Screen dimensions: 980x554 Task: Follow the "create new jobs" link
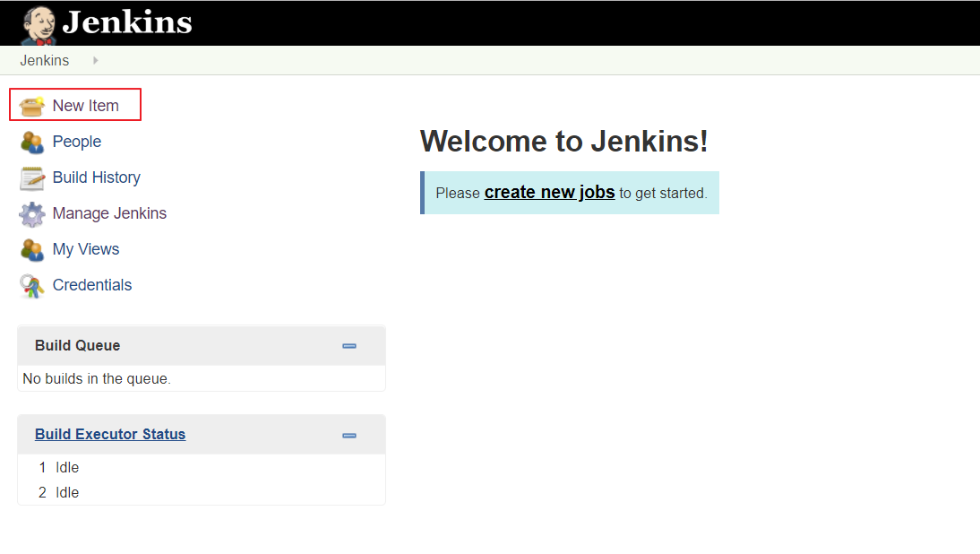(549, 192)
